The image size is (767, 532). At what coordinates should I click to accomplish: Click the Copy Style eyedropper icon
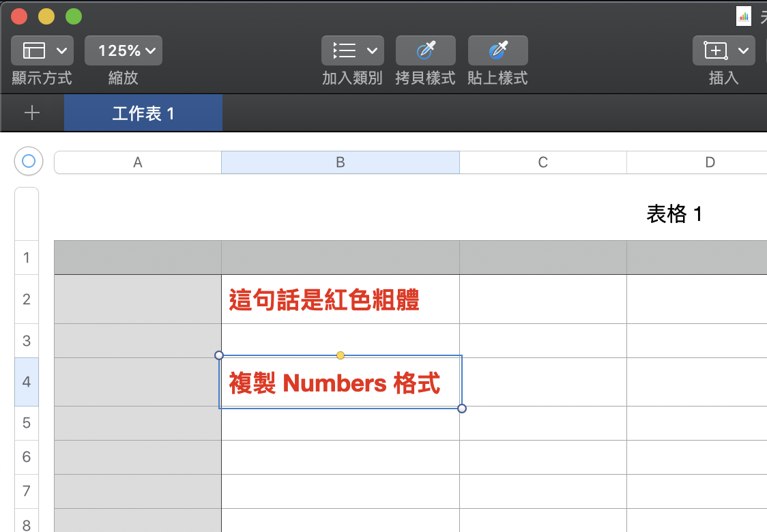click(x=425, y=50)
